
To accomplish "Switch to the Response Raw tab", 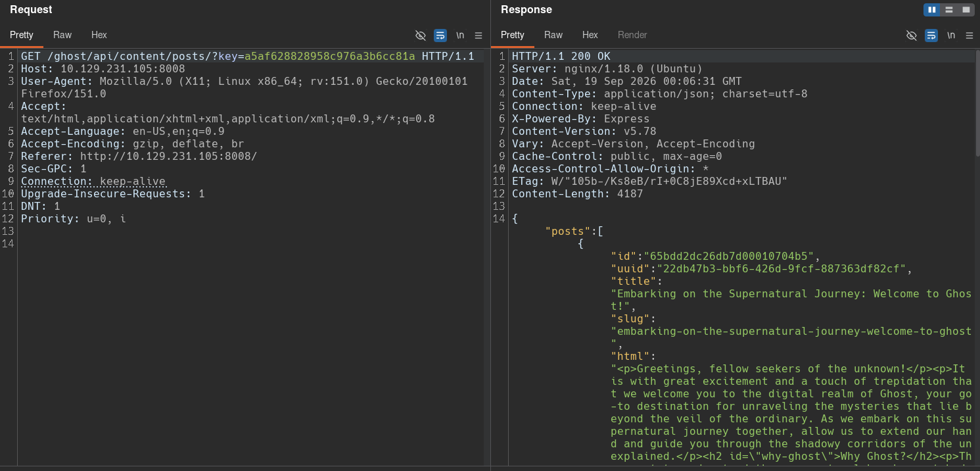I will [553, 35].
